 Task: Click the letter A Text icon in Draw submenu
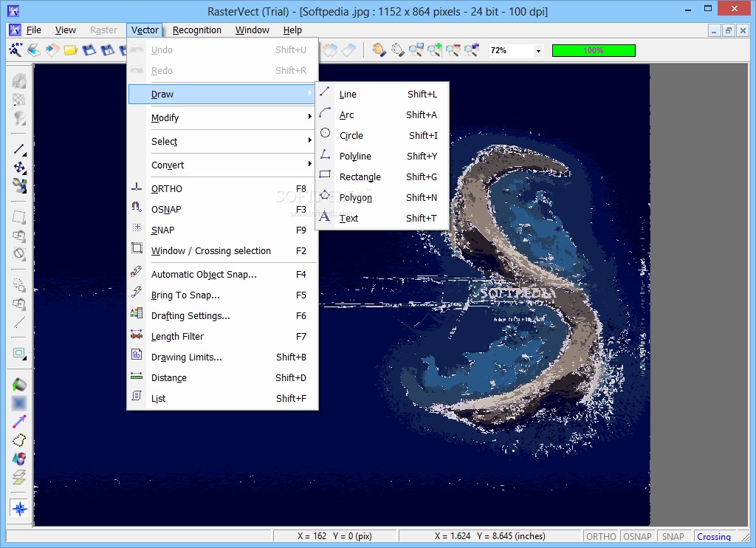pos(325,216)
